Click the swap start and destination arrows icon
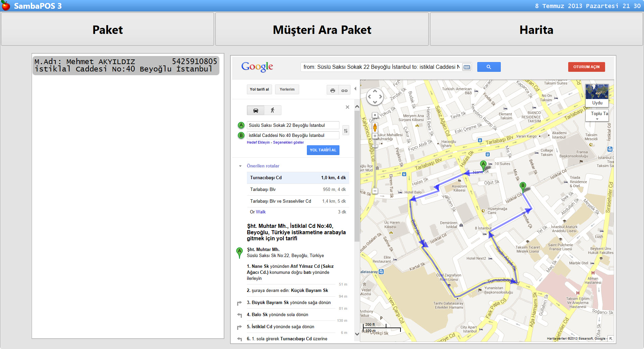The height and width of the screenshot is (349, 644). click(346, 130)
